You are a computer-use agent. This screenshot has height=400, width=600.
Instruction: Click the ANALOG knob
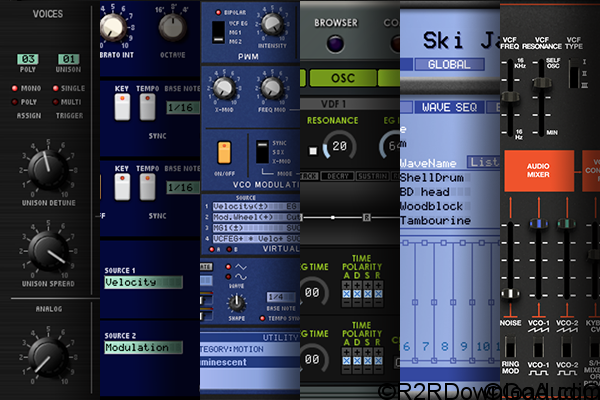point(48,356)
